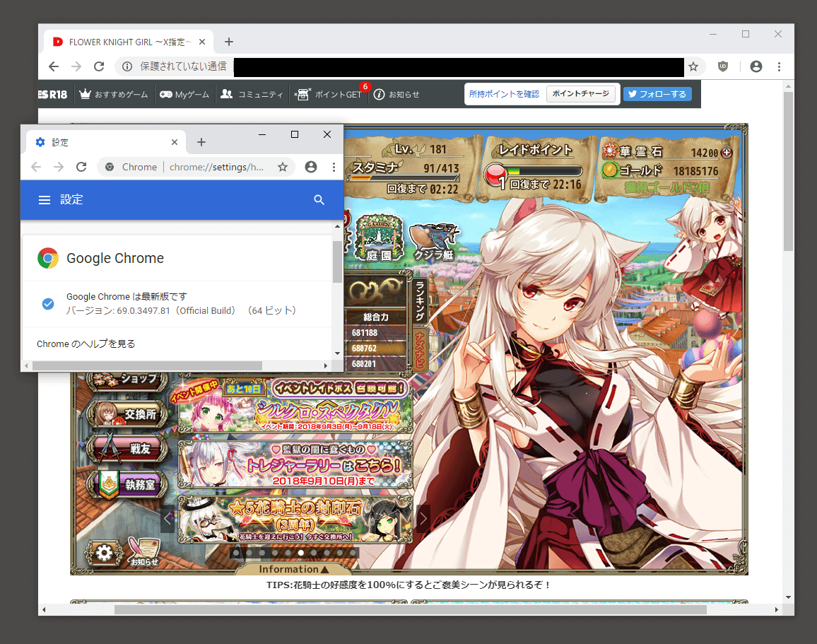Image resolution: width=817 pixels, height=644 pixels.
Task: Reload the Chrome settings page
Action: pyautogui.click(x=81, y=167)
